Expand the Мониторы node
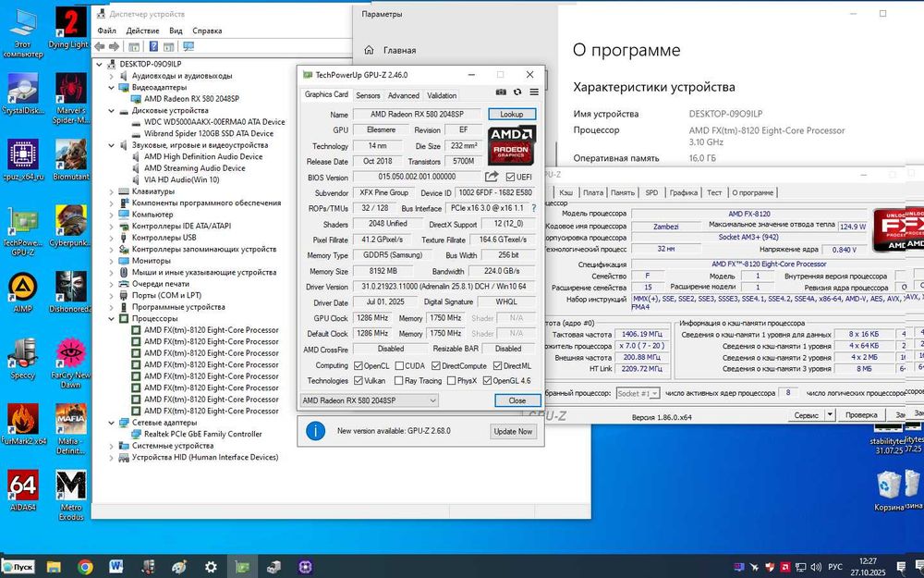Screen dimensions: 924x578 tap(112, 261)
